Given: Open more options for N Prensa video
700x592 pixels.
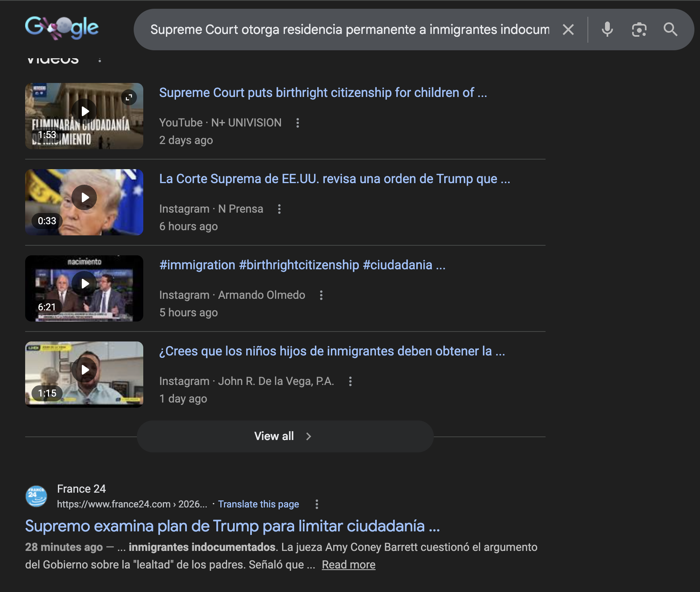Looking at the screenshot, I should [279, 209].
